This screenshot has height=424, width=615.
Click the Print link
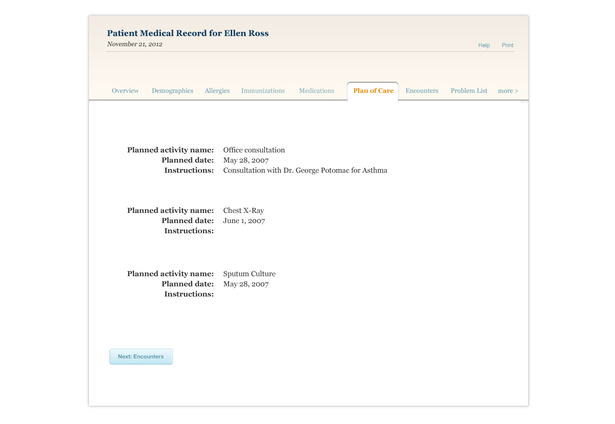point(508,45)
